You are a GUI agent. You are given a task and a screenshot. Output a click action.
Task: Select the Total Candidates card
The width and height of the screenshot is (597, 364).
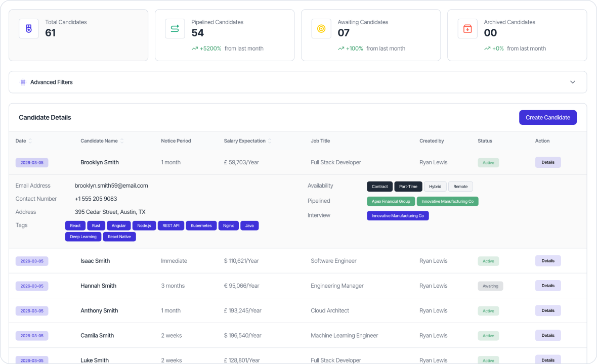[x=78, y=35]
